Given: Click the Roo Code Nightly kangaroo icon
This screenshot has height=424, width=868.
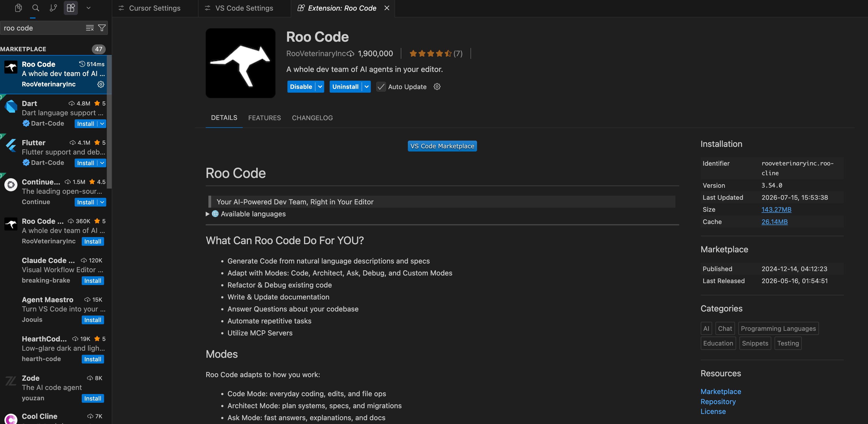Looking at the screenshot, I should tap(11, 224).
